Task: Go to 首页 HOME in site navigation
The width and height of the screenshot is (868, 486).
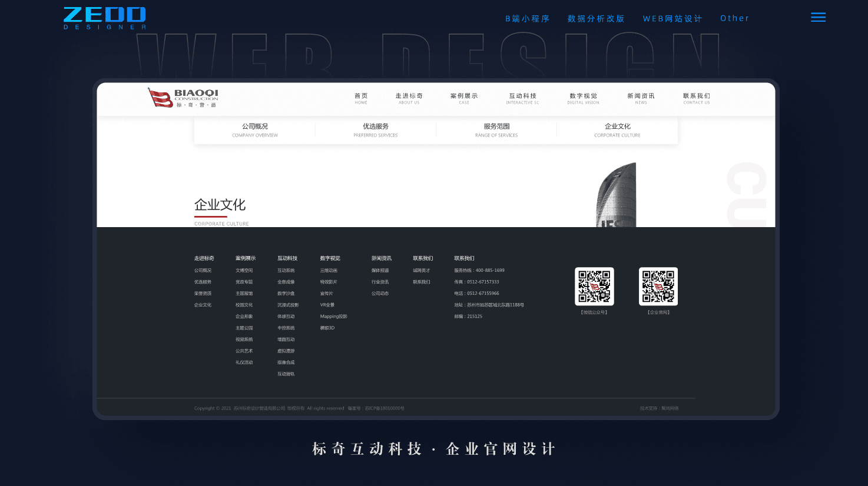Action: (x=361, y=98)
